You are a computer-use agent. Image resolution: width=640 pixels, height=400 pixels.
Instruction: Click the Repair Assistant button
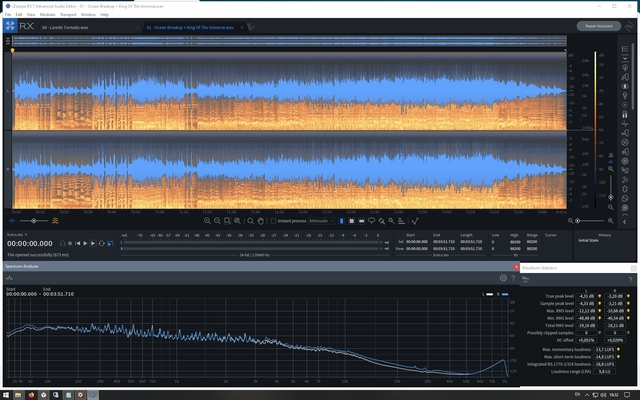[x=598, y=26]
